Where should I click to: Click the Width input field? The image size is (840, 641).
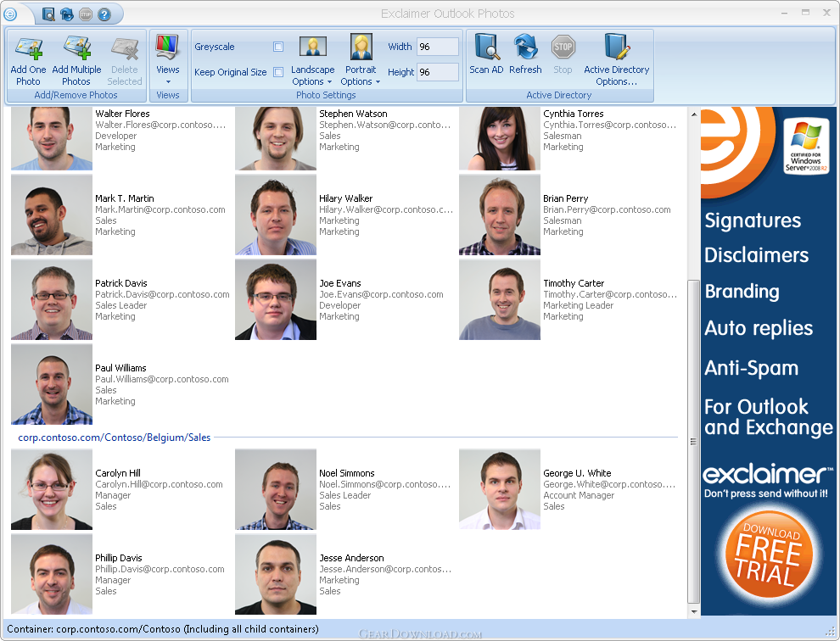click(x=438, y=47)
